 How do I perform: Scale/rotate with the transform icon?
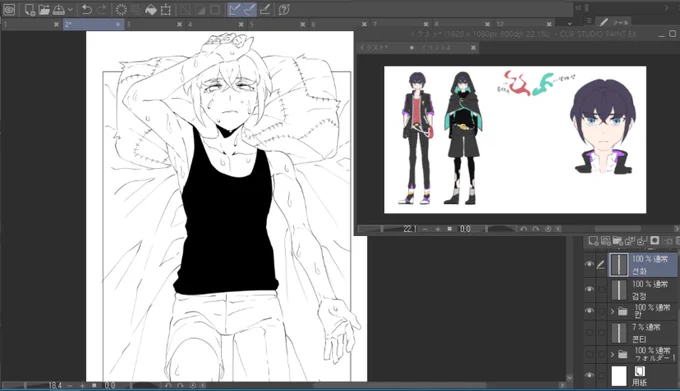[166, 10]
